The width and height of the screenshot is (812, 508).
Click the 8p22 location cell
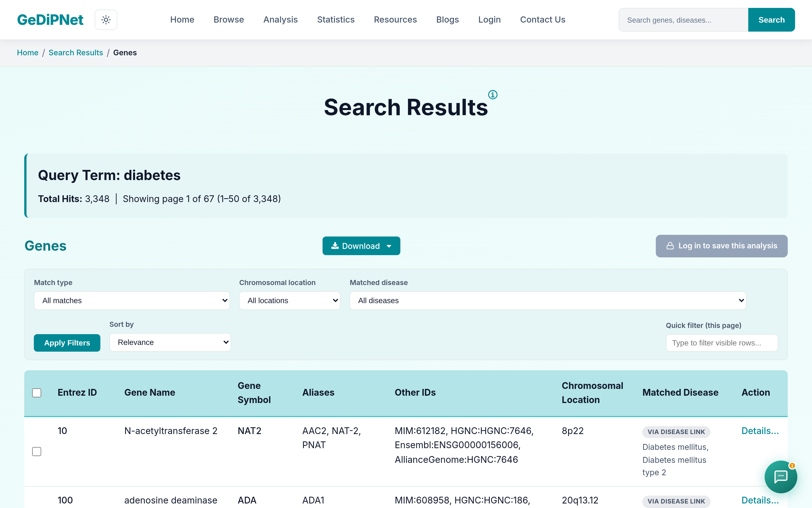(x=573, y=431)
